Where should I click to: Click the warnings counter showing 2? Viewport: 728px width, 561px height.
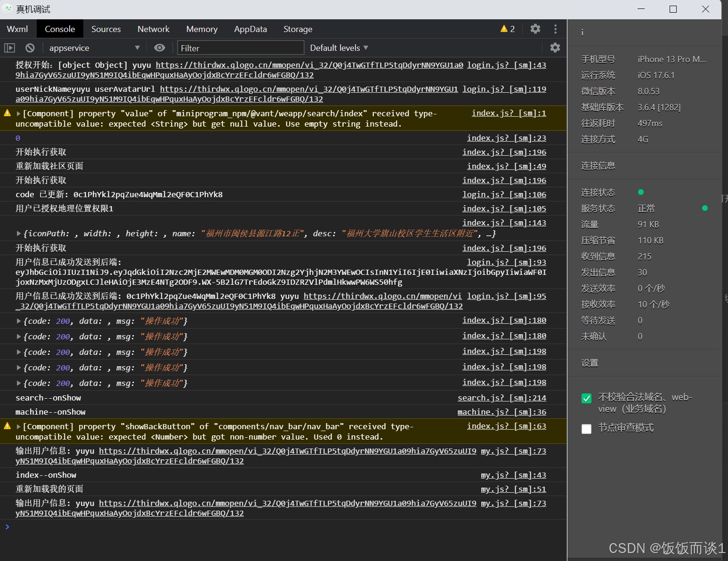(x=508, y=29)
